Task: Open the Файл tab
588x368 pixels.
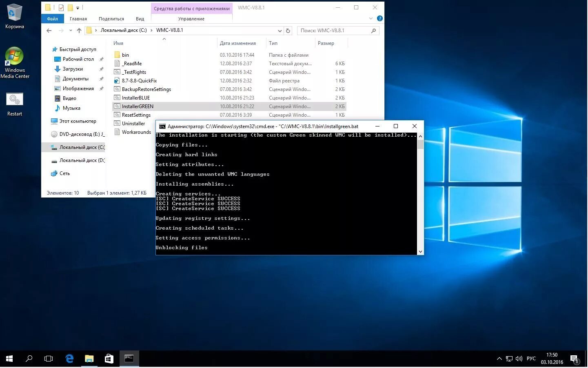Action: click(52, 19)
